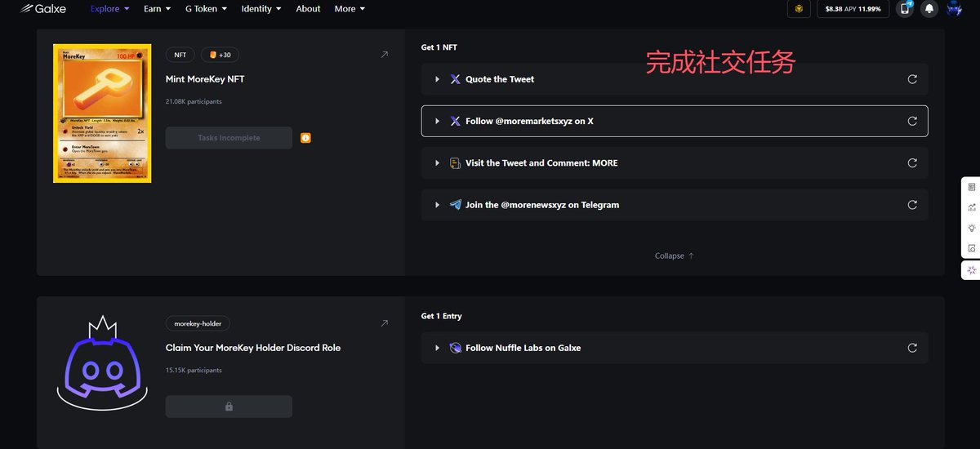Refresh the Follow @moremarketsxyz task

912,121
